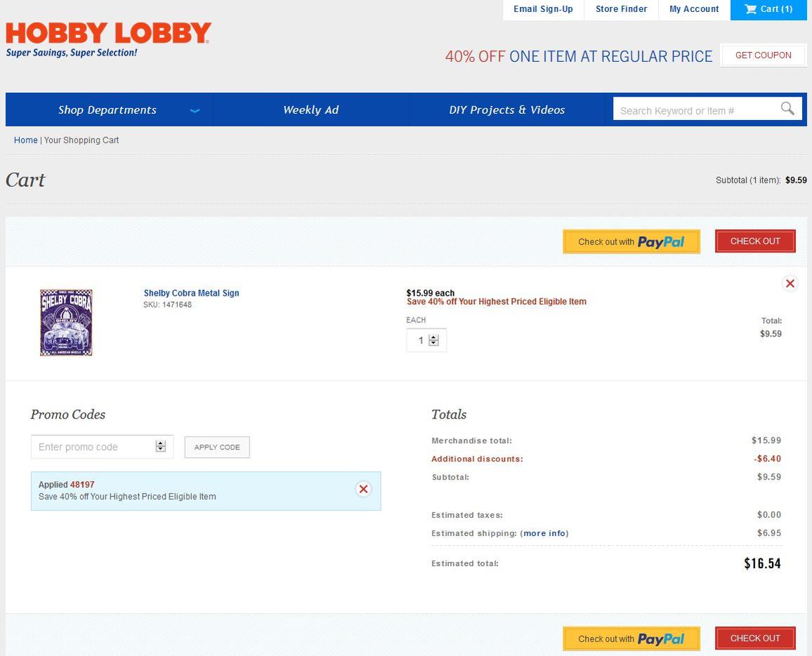
Task: Open the Cart icon in header
Action: coord(768,9)
